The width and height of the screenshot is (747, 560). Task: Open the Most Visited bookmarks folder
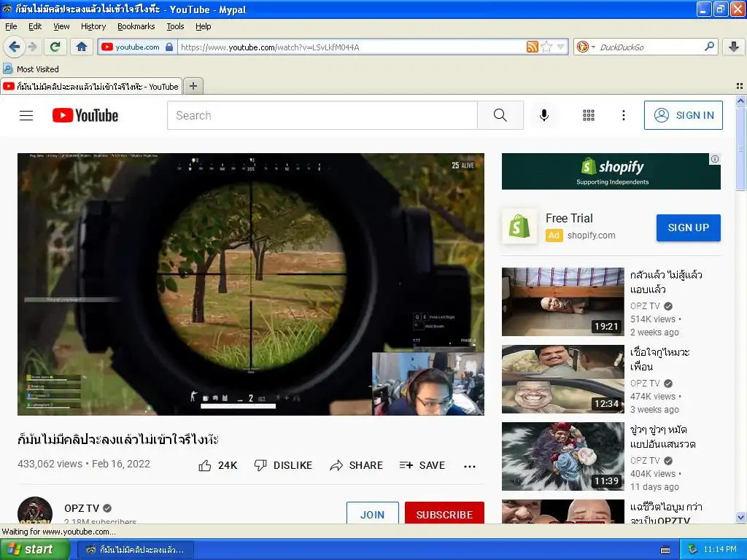pyautogui.click(x=31, y=69)
